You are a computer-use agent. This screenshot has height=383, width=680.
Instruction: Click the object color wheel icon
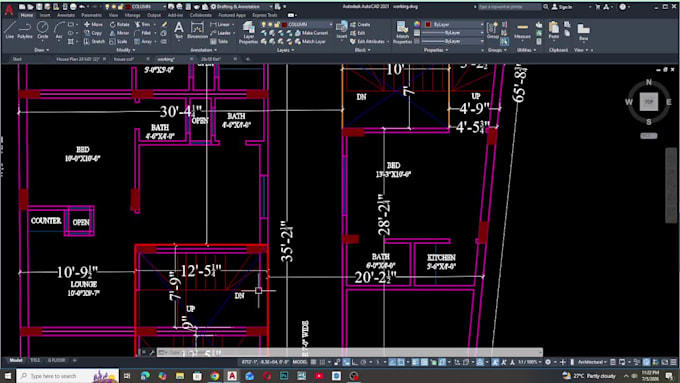pos(417,24)
